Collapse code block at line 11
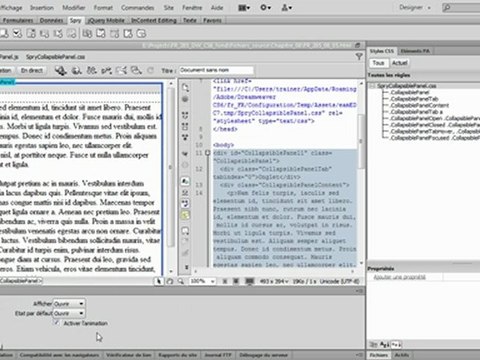 coord(207,153)
